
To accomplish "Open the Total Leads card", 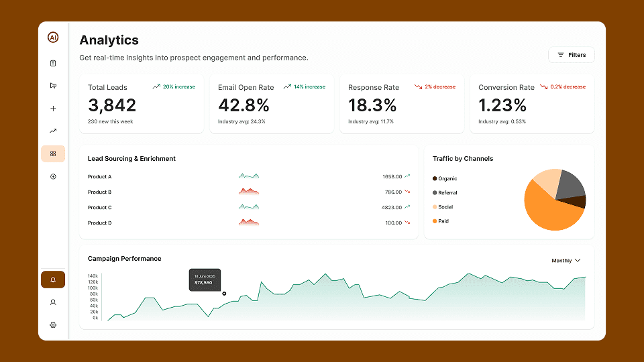I will pos(142,104).
